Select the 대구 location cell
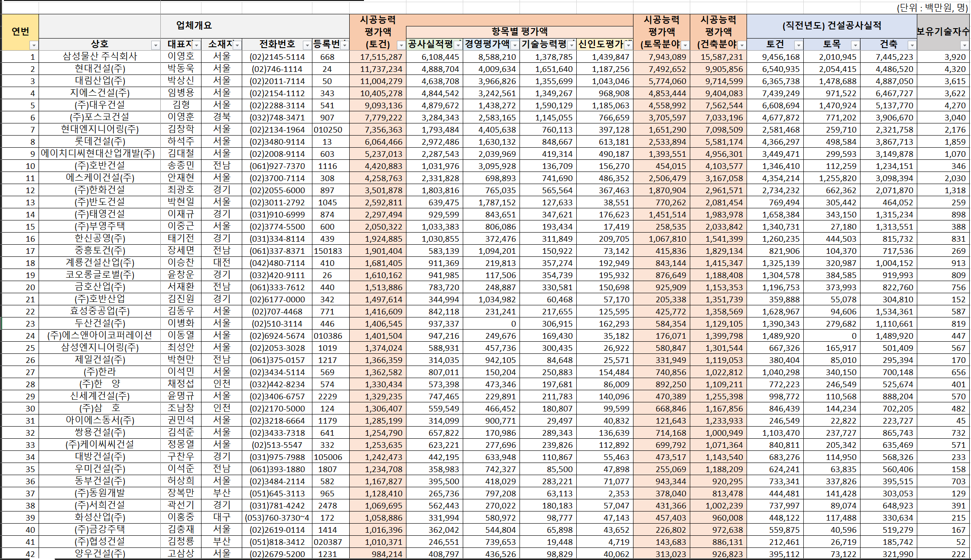Viewport: 971px width, 560px height. point(222,517)
